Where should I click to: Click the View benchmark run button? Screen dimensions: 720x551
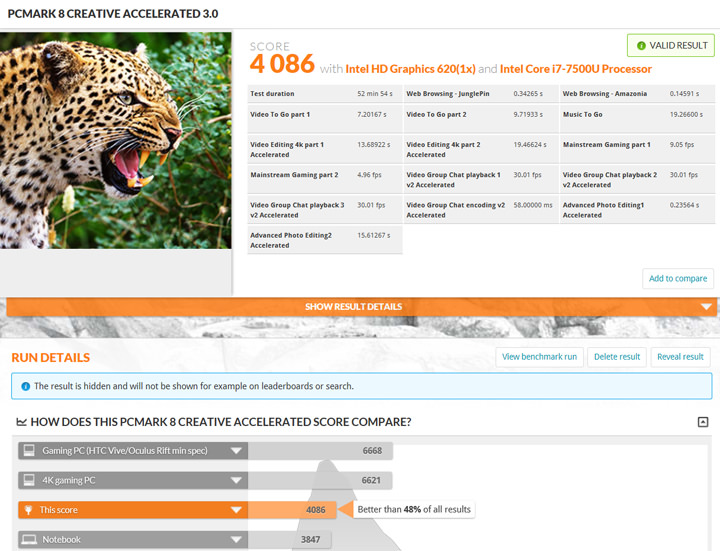coord(539,357)
